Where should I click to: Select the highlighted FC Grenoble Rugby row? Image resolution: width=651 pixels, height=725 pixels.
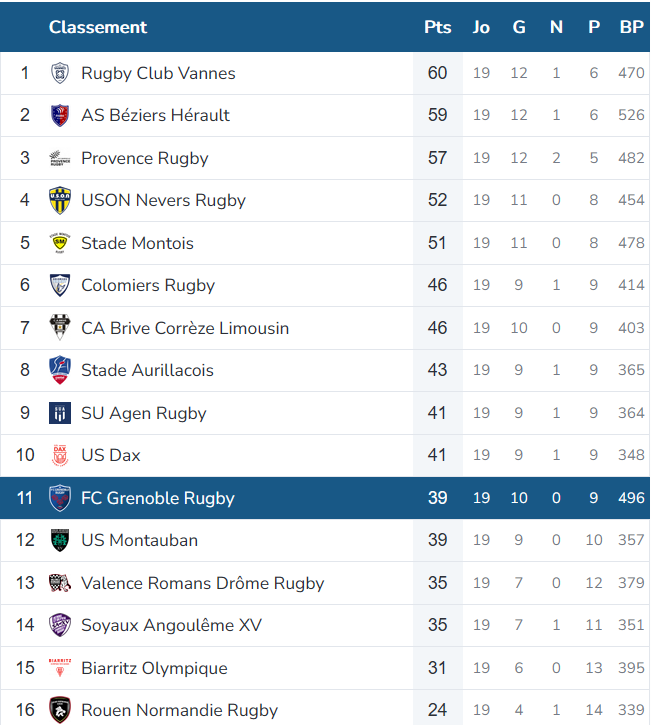(325, 498)
